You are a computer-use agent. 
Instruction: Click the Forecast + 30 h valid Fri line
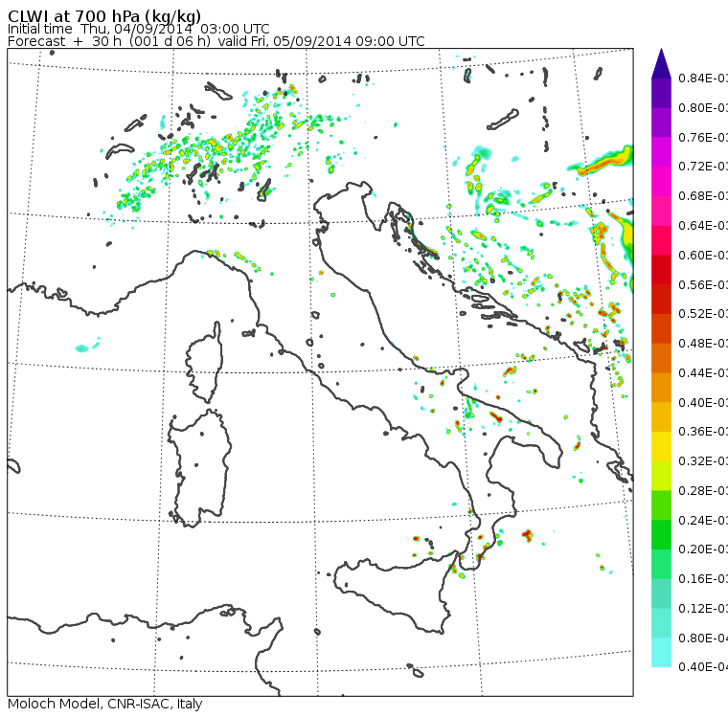(x=216, y=41)
